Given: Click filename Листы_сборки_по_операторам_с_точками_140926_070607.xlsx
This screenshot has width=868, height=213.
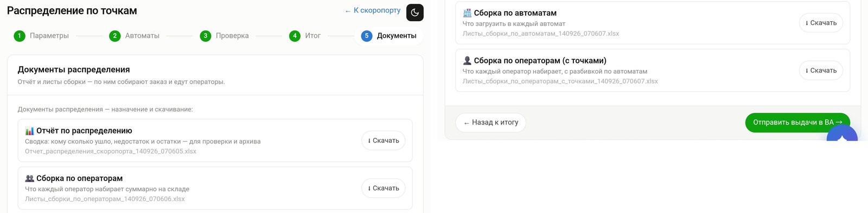Looking at the screenshot, I should pos(560,82).
